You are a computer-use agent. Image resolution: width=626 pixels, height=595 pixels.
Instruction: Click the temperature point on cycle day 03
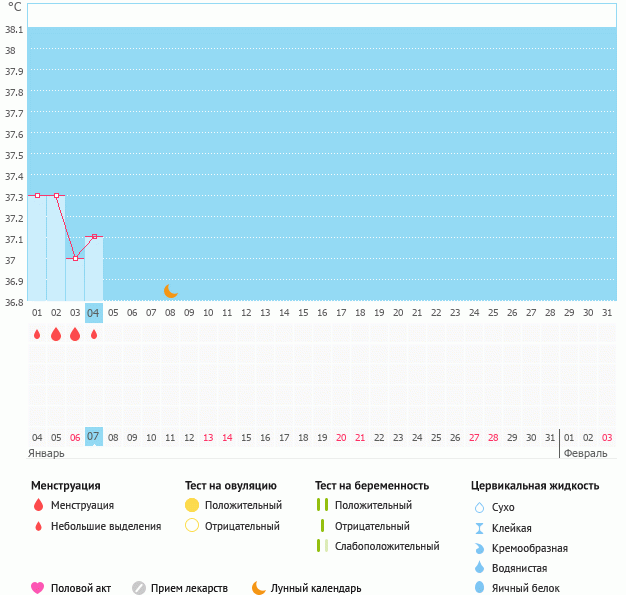[75, 258]
